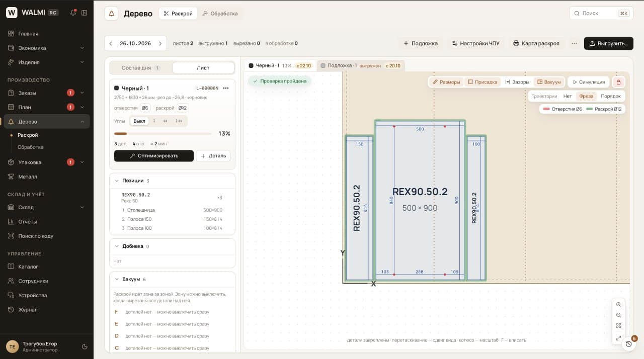Screen dimensions: 644x359
Task: Start the Симуляция playback
Action: 589,82
